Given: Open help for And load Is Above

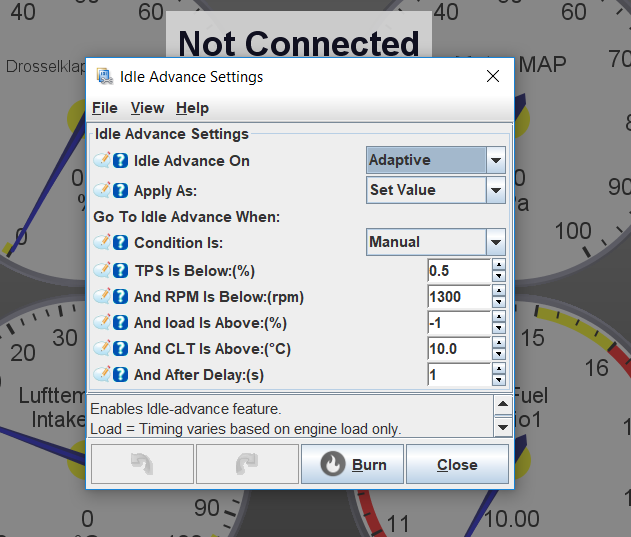Looking at the screenshot, I should (x=120, y=322).
